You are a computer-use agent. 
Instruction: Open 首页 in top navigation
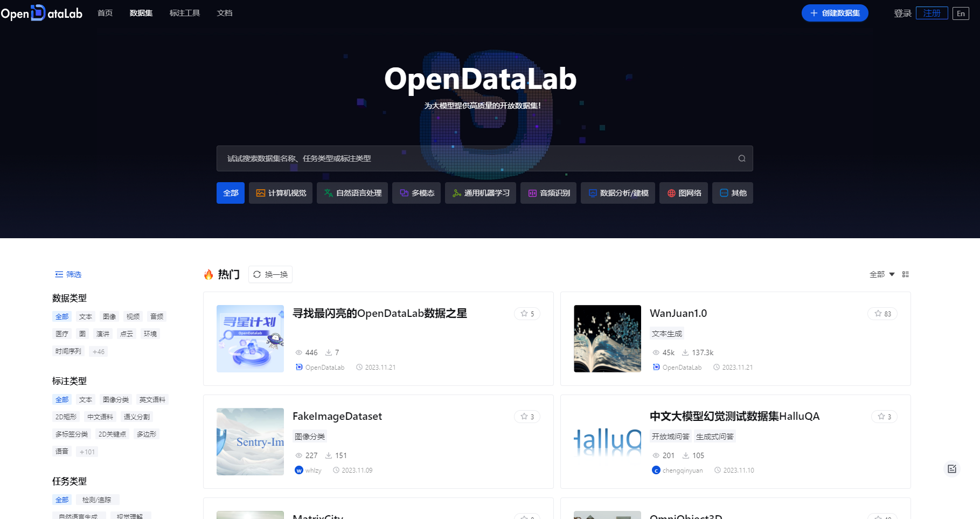coord(105,13)
